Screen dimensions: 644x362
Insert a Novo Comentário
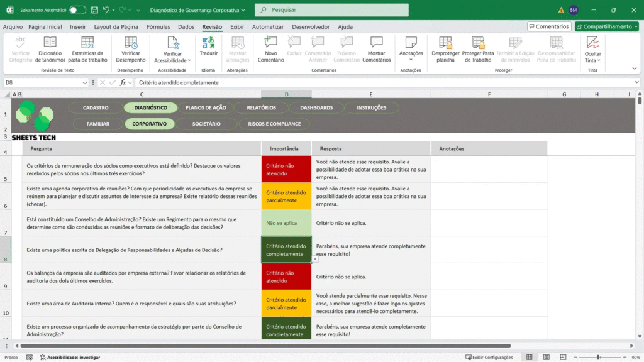270,43
